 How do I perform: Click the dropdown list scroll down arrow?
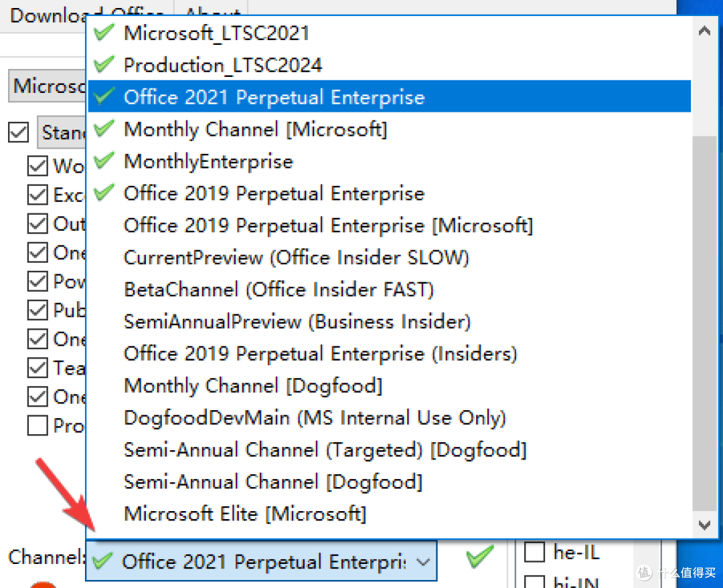(704, 525)
